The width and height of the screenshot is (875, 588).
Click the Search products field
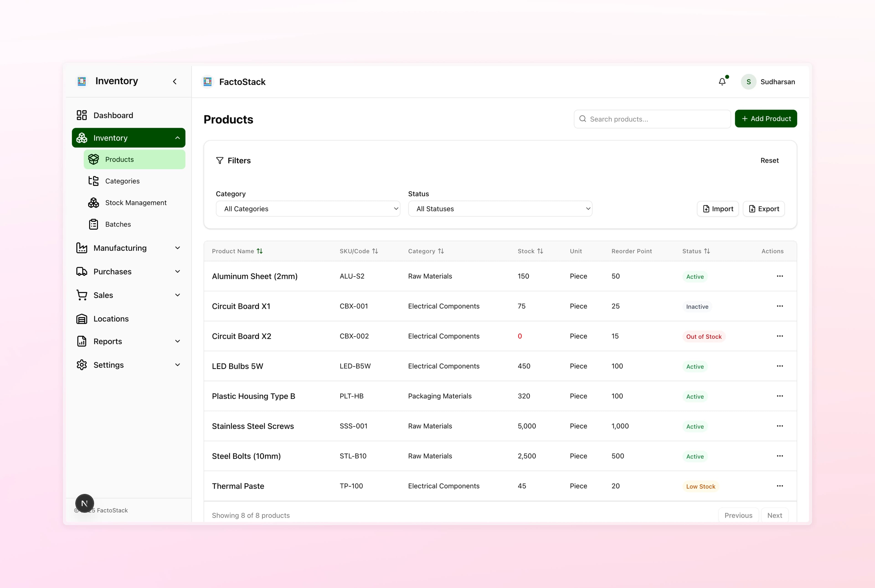(x=652, y=119)
